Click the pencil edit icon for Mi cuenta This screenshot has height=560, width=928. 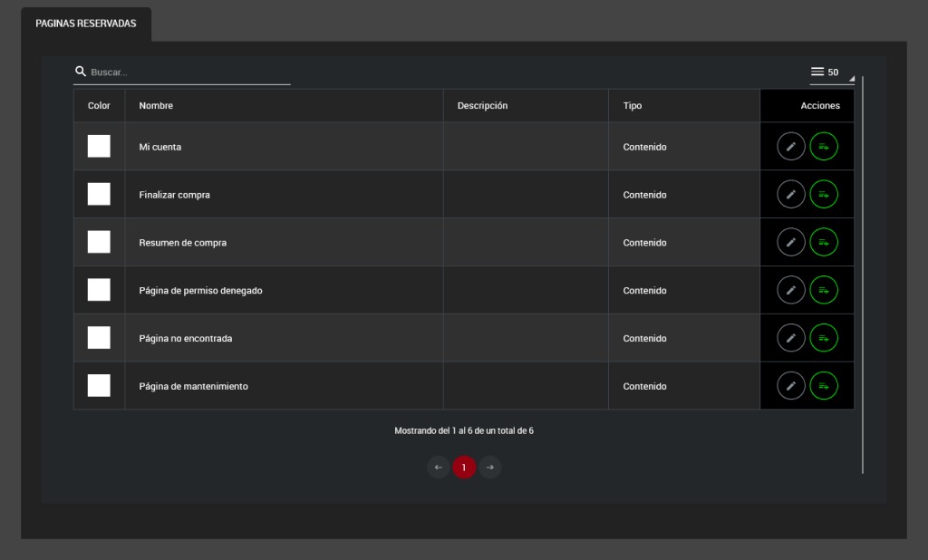tap(790, 146)
